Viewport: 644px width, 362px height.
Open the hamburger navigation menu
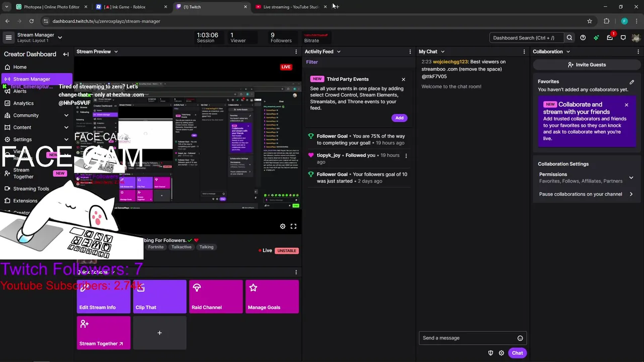(x=9, y=38)
